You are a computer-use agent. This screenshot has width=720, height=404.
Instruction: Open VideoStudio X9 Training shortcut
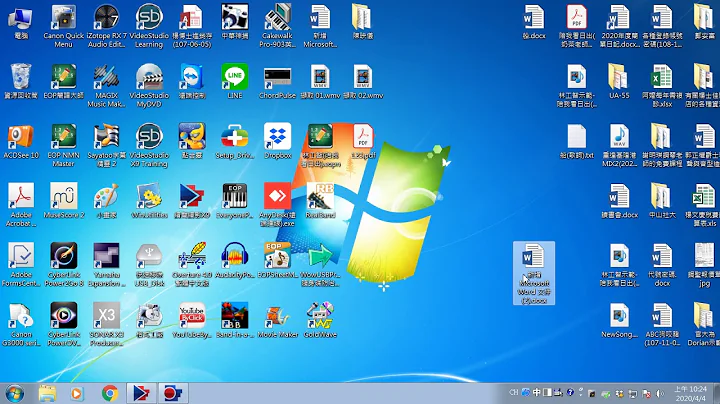tap(149, 146)
